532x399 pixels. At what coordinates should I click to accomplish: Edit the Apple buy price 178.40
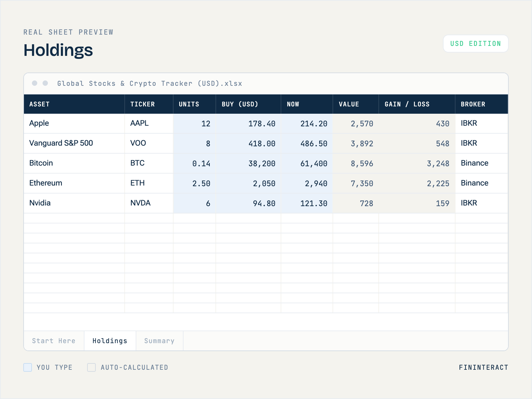(248, 123)
